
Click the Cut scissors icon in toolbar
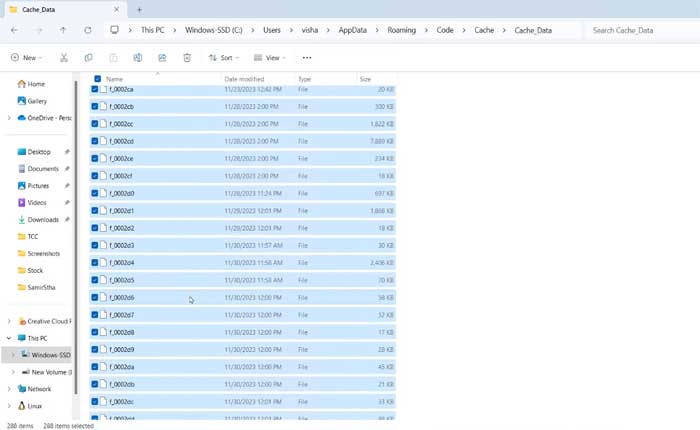coord(64,58)
